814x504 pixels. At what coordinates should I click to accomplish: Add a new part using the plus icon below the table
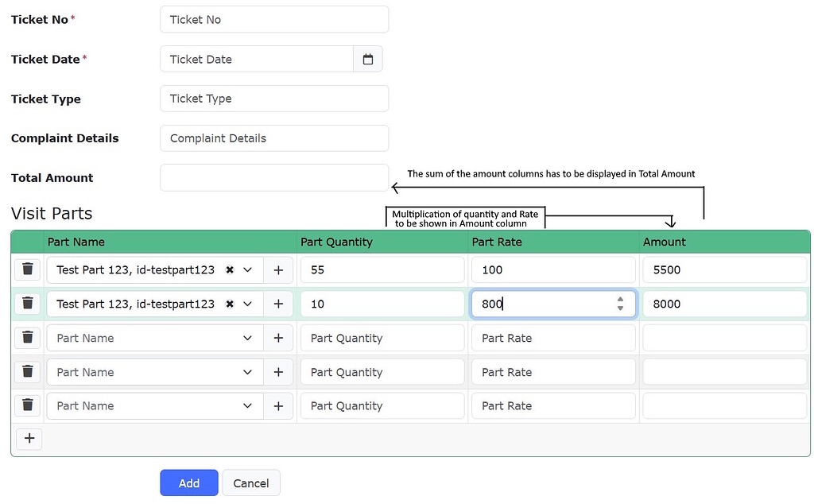coord(29,438)
